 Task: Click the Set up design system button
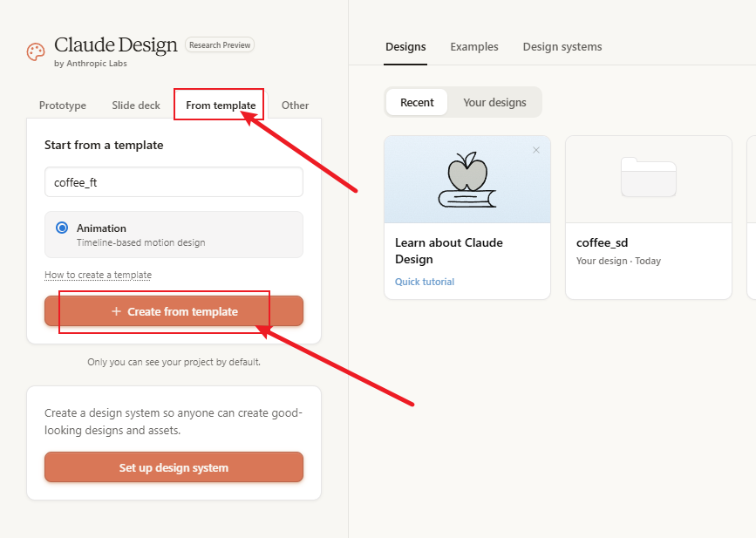(174, 467)
